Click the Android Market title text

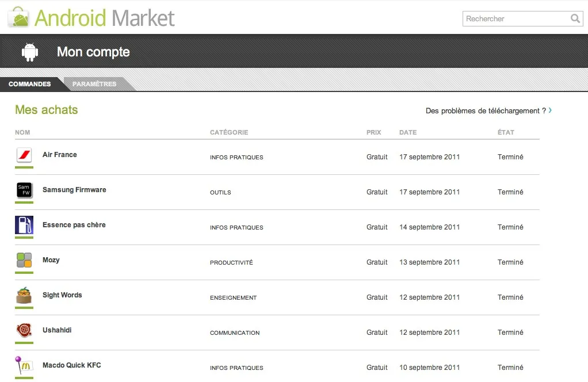(105, 18)
